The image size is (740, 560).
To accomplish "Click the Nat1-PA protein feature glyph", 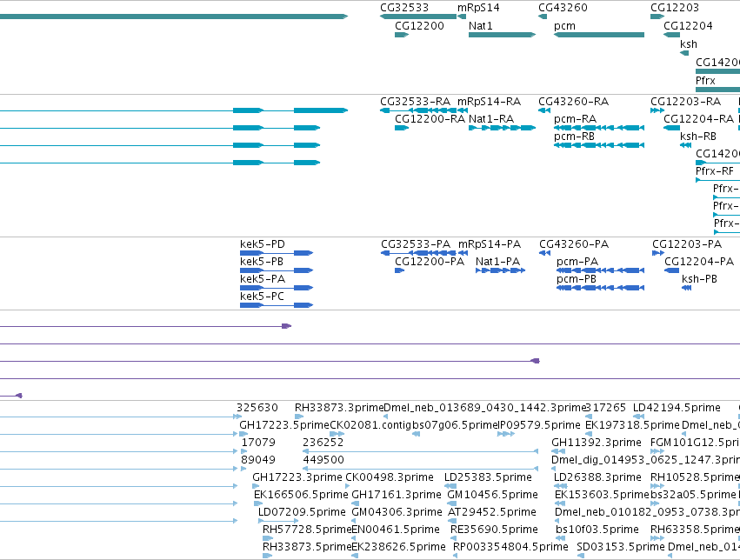I will coord(500,270).
